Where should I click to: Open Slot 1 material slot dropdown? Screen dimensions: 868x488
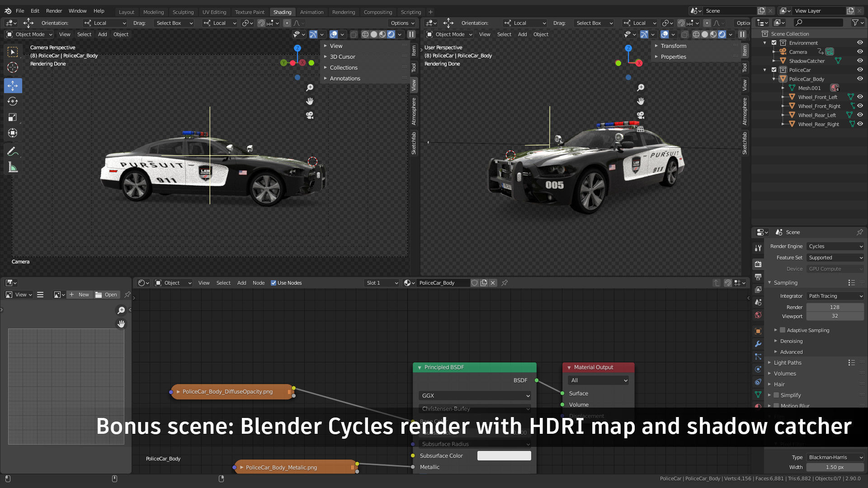pyautogui.click(x=382, y=283)
